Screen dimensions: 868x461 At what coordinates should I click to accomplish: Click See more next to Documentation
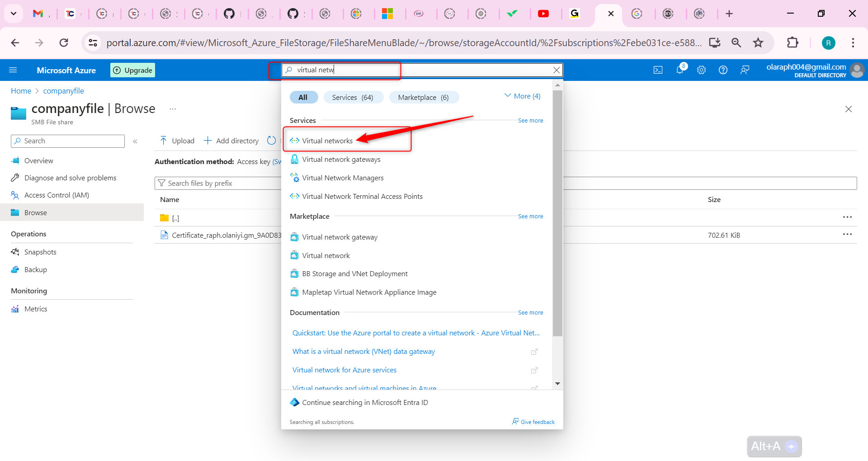[x=531, y=313]
